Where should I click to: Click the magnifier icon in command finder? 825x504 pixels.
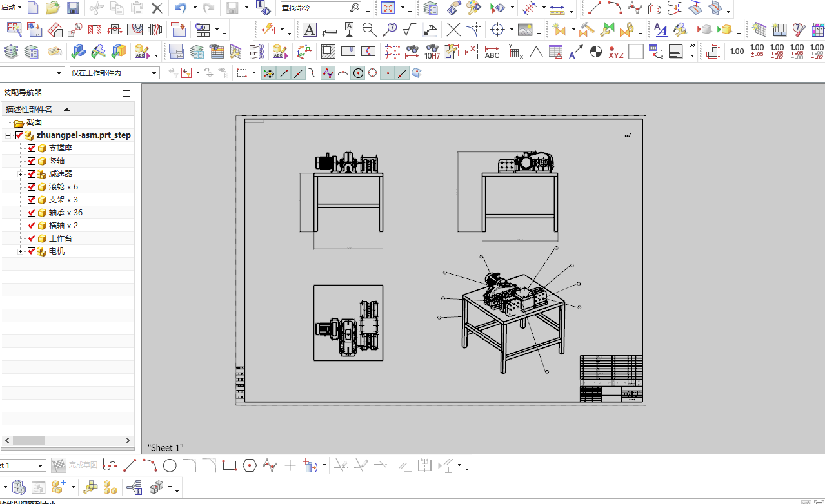[355, 8]
